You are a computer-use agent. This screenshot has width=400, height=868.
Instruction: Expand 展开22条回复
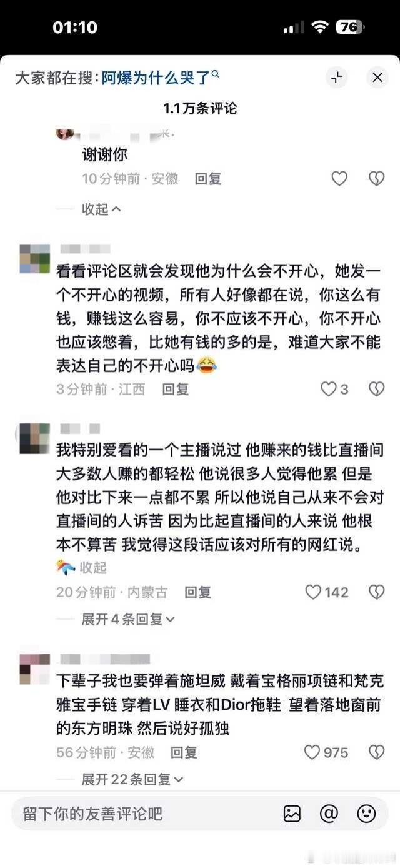132,780
